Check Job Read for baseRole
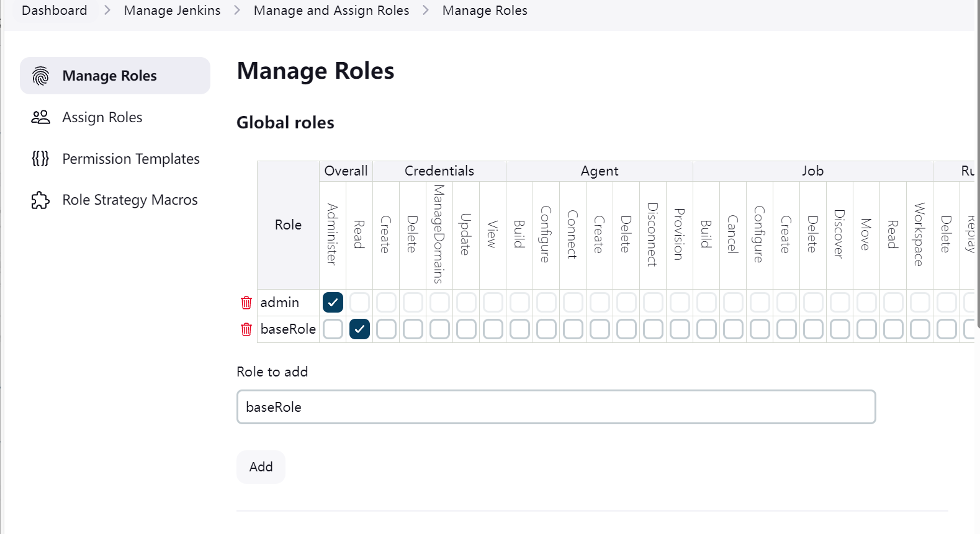Image resolution: width=980 pixels, height=534 pixels. click(893, 329)
